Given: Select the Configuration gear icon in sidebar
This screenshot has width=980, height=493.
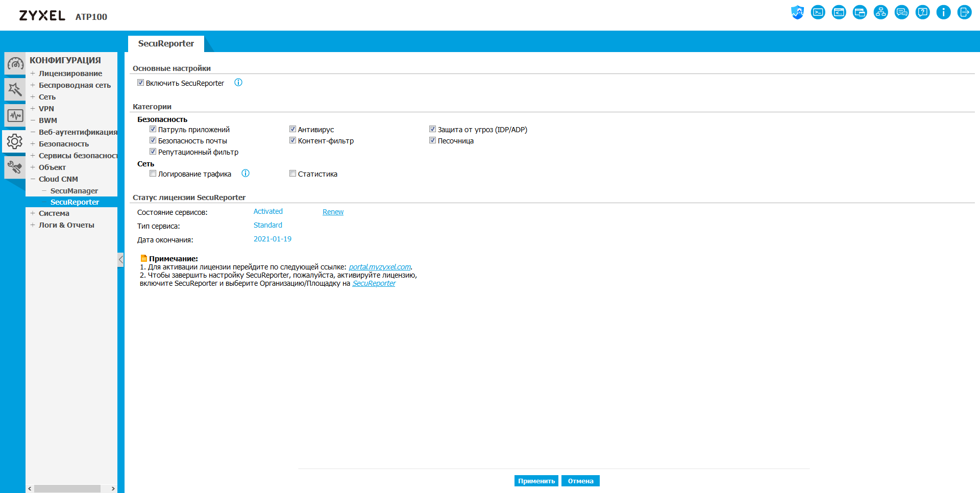Looking at the screenshot, I should pyautogui.click(x=14, y=141).
